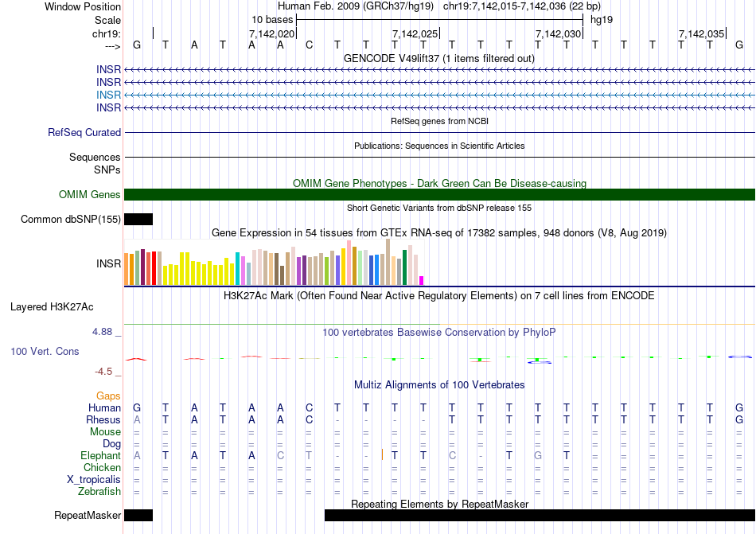Select the Elephant species label
The image size is (756, 534).
point(100,455)
